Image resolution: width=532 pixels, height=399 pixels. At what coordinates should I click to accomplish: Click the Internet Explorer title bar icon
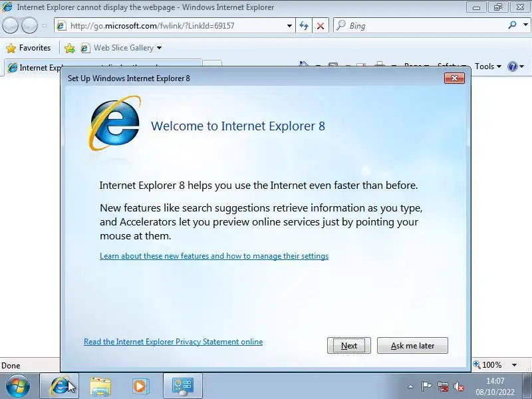coord(7,7)
